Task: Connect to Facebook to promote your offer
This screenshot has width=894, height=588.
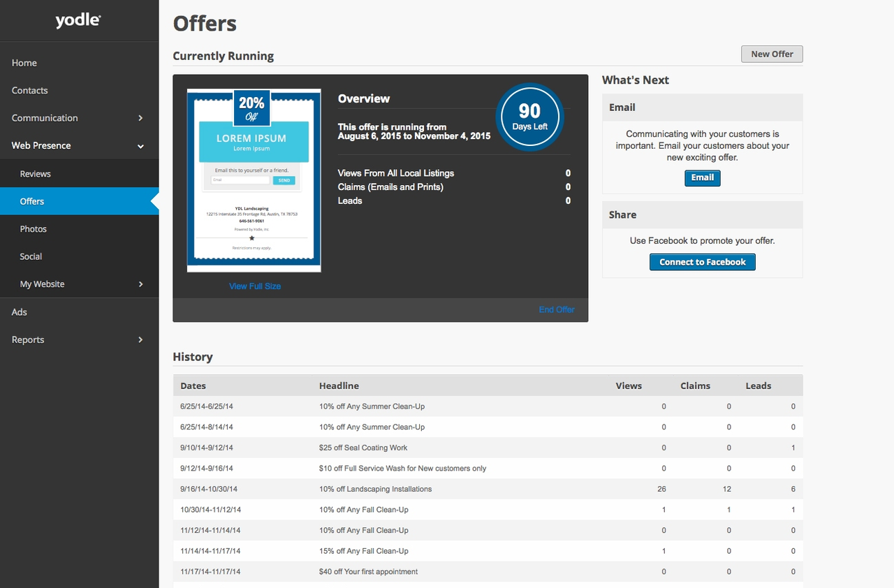Action: coord(702,262)
